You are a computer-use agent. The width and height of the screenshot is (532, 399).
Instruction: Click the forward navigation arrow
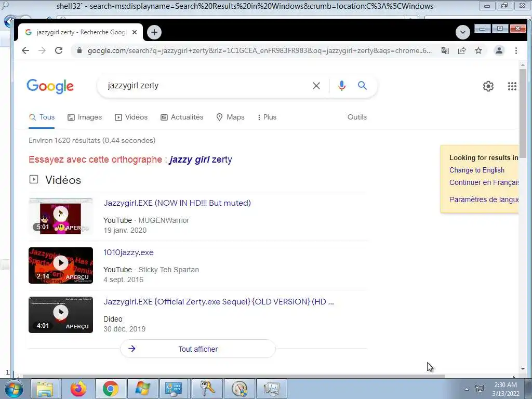[x=42, y=50]
